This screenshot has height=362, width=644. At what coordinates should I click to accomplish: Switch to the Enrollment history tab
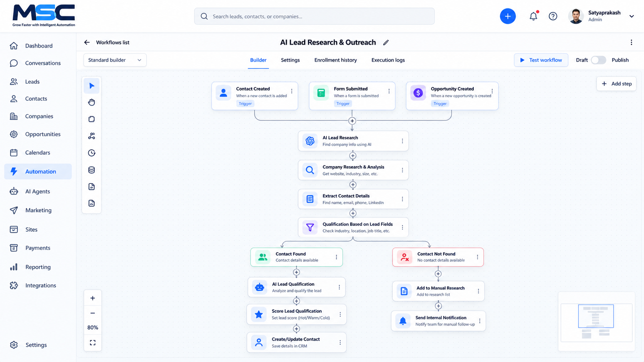[335, 60]
